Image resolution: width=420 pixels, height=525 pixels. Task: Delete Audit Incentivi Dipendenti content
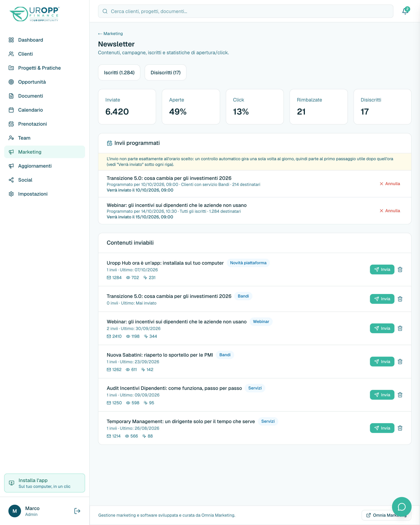point(400,395)
